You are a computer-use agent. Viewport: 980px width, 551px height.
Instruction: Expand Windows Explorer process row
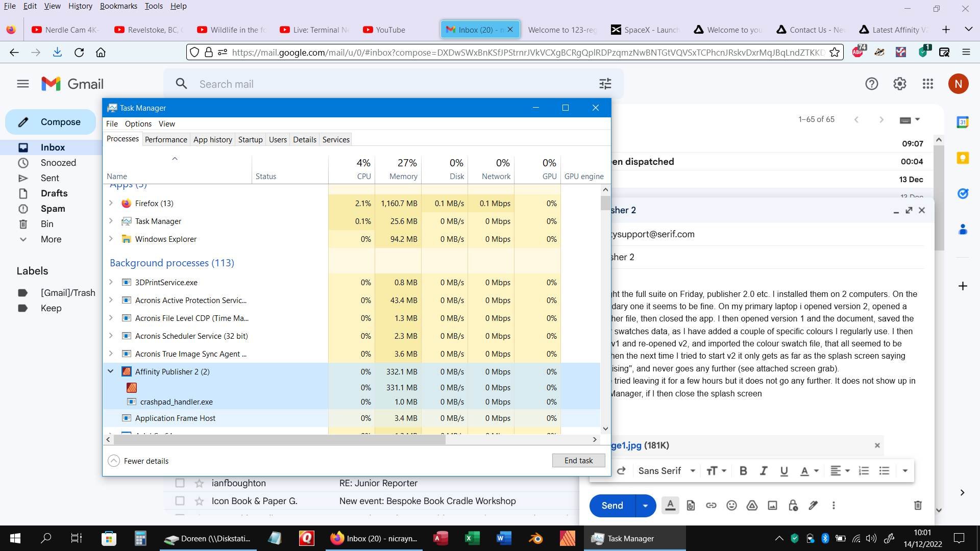111,239
